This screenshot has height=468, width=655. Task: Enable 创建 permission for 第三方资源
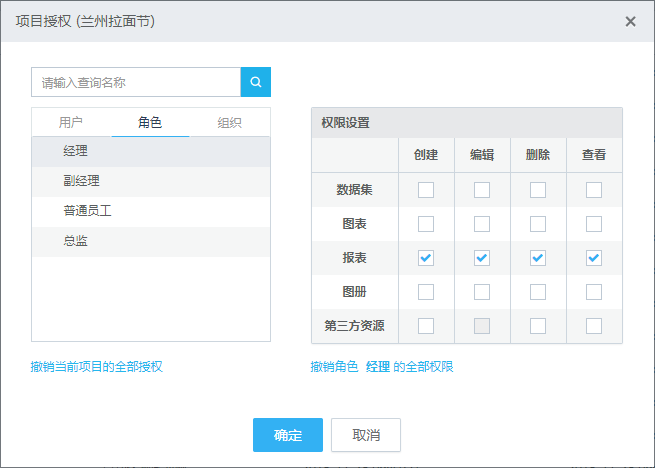coord(426,326)
